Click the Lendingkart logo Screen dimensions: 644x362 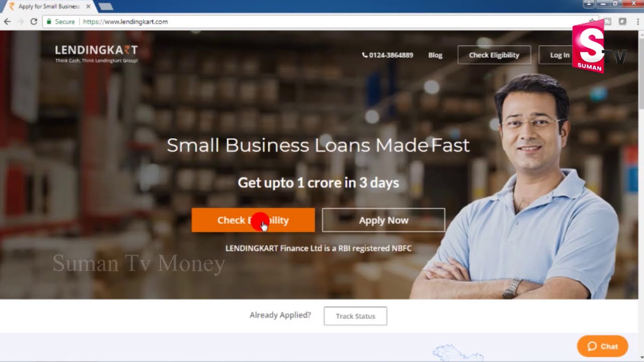pos(96,53)
